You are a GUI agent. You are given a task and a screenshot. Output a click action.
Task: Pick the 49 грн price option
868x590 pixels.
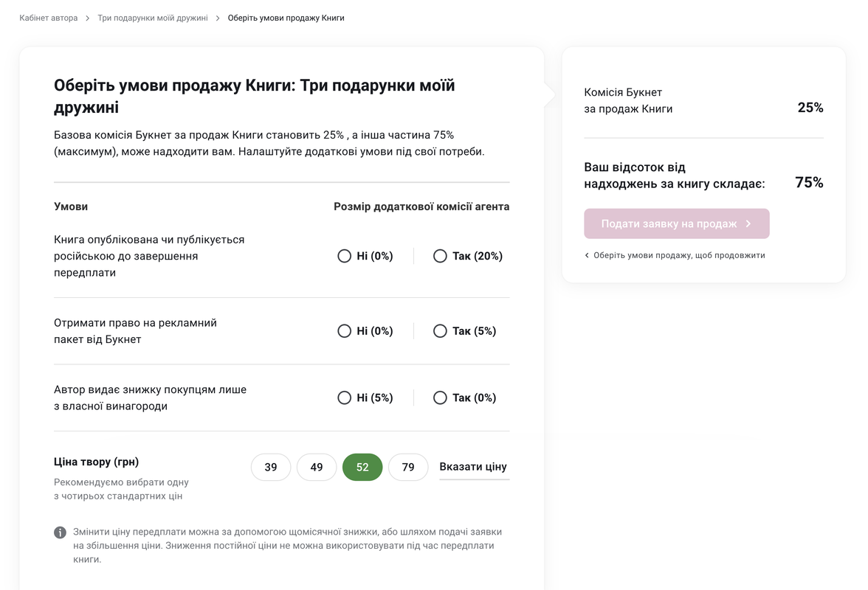point(317,468)
